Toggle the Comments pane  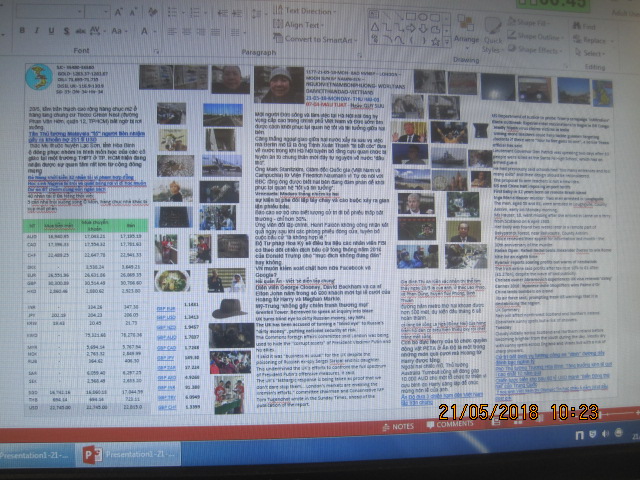click(x=450, y=424)
